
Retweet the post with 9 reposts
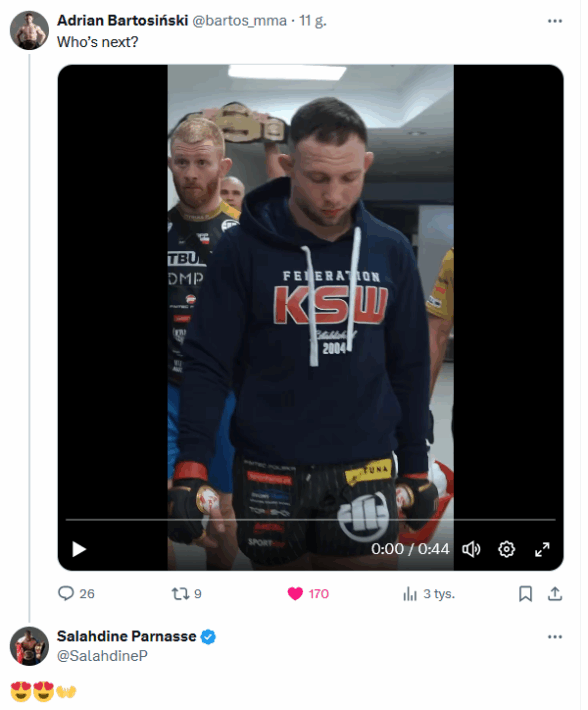(x=180, y=594)
